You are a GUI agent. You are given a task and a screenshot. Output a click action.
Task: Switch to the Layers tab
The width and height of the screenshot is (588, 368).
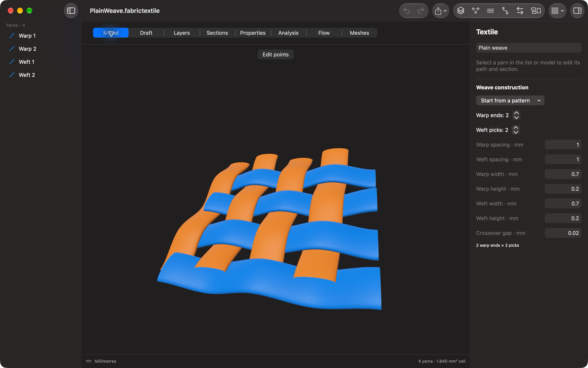(182, 33)
